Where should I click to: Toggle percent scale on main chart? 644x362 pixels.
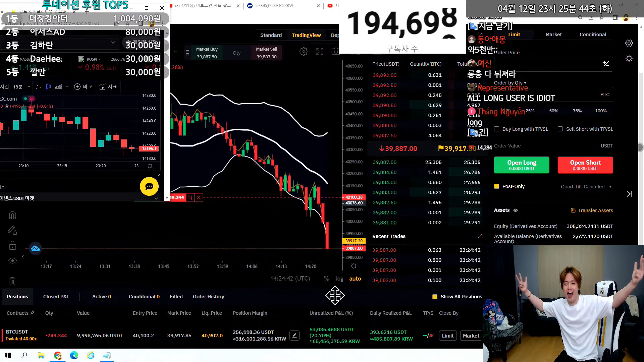click(x=326, y=279)
